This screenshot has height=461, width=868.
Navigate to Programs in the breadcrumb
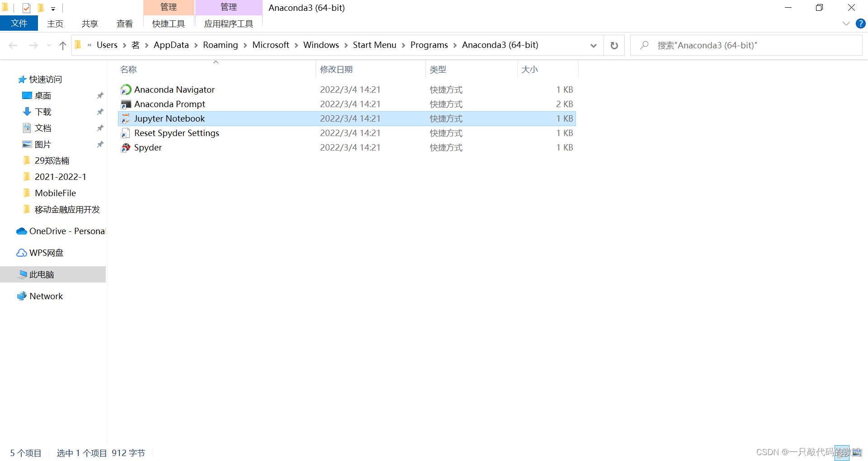click(x=429, y=45)
